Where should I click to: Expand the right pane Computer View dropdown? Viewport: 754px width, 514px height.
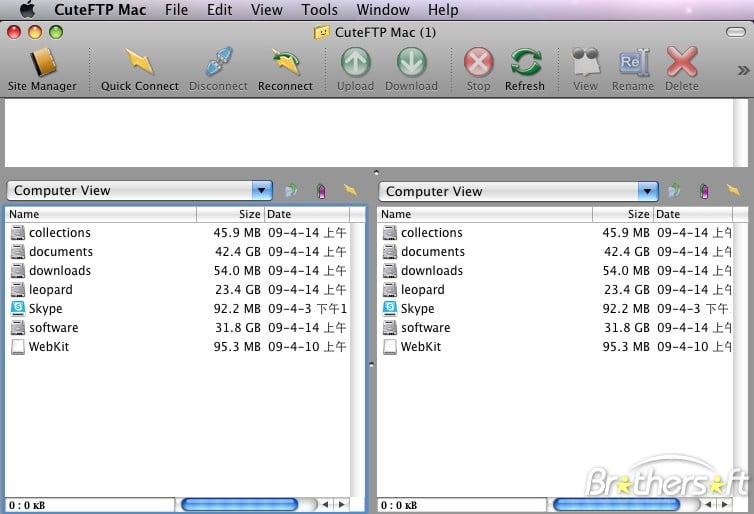(648, 191)
